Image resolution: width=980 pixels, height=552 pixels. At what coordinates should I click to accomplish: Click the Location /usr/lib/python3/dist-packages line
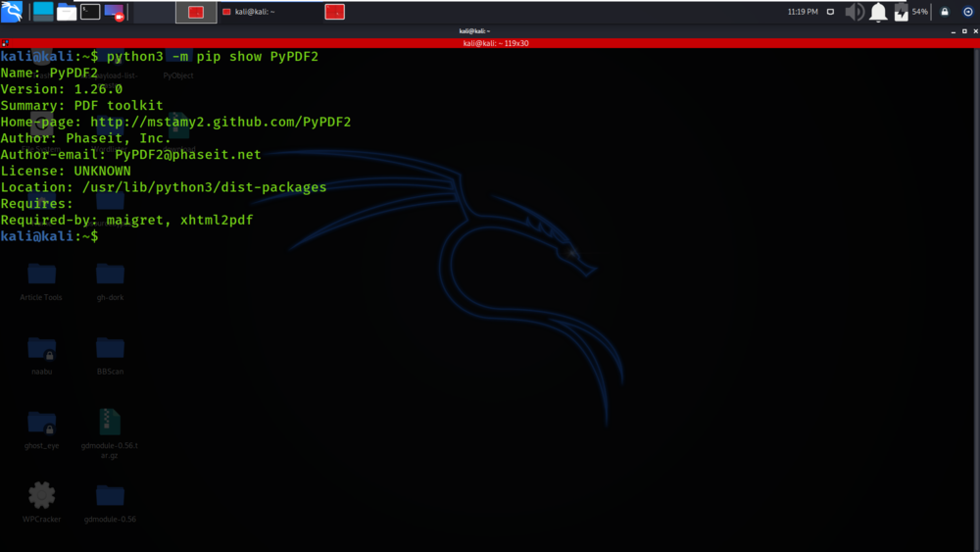[163, 187]
